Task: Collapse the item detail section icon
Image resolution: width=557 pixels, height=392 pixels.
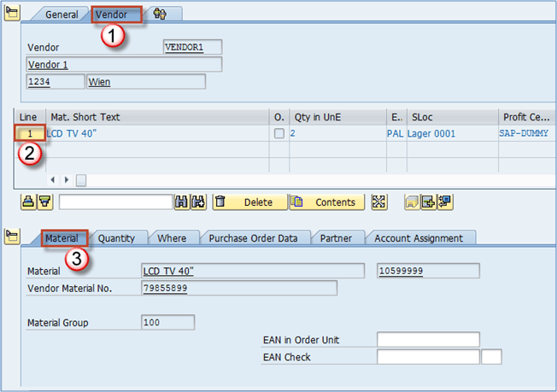Action: point(13,238)
